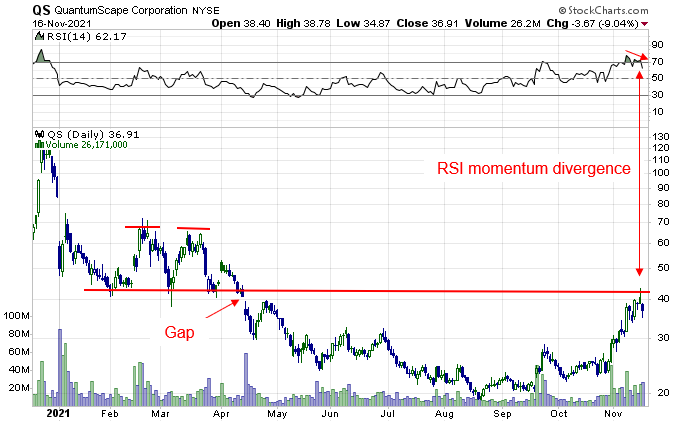683x426 pixels.
Task: Click the Open 38.40 value
Action: [241, 24]
